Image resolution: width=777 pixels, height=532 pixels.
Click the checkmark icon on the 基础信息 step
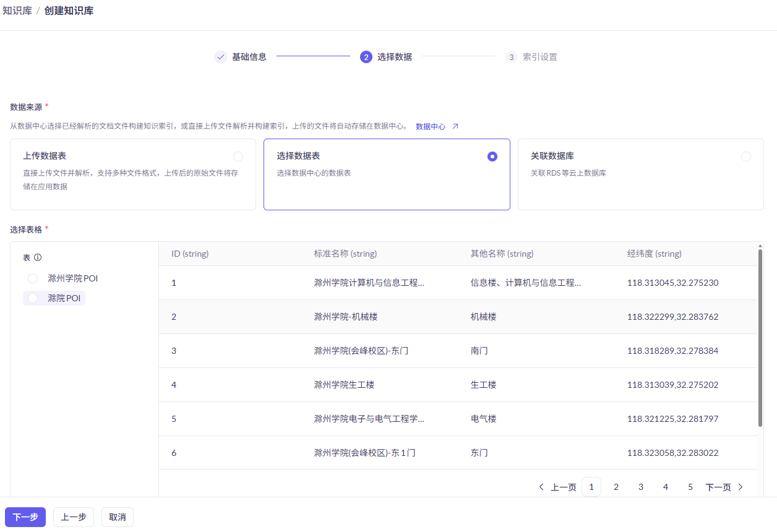pyautogui.click(x=221, y=56)
